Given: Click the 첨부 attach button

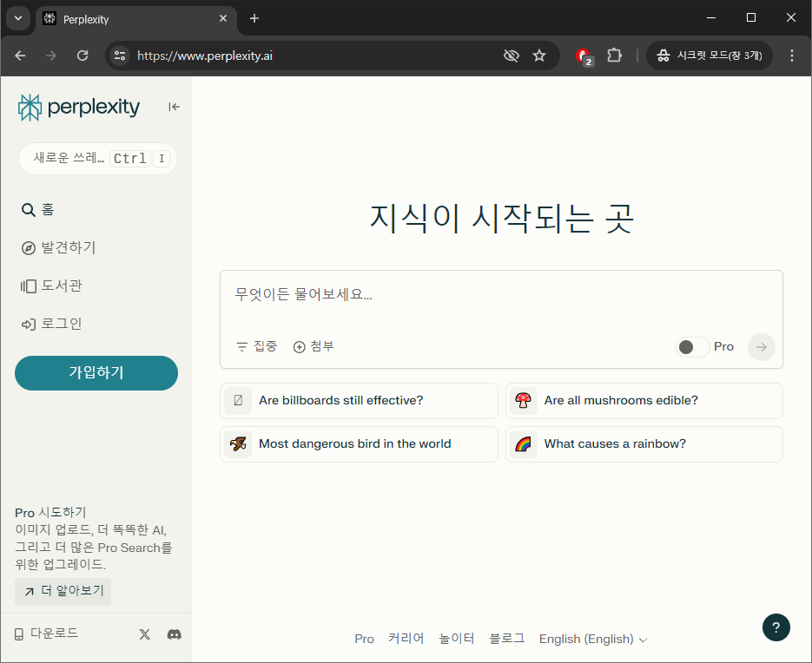Looking at the screenshot, I should [314, 346].
